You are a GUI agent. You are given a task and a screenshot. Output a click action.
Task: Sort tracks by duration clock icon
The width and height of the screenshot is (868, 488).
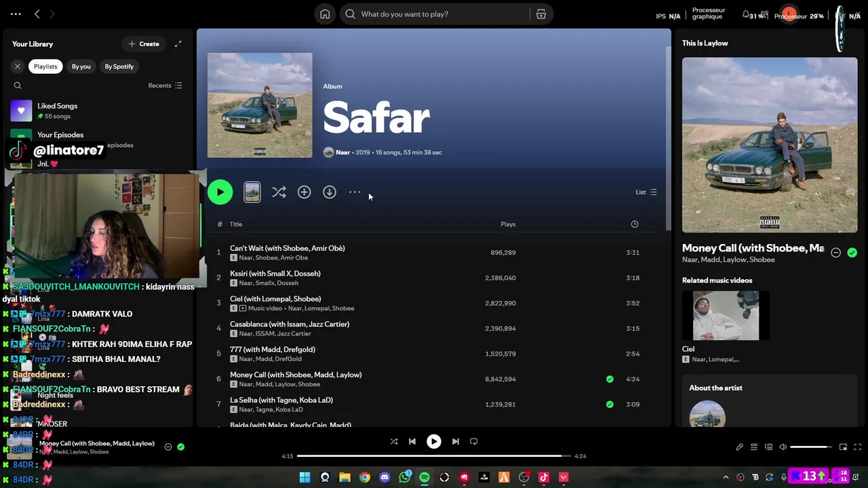(x=635, y=224)
